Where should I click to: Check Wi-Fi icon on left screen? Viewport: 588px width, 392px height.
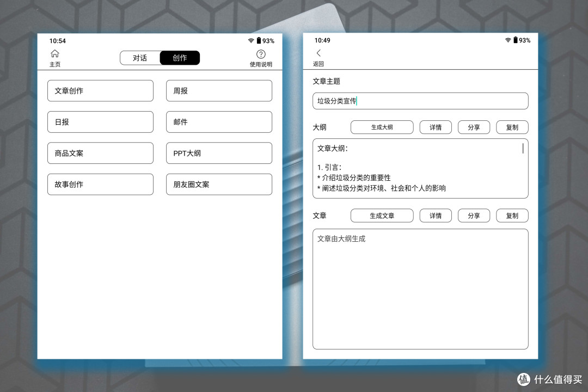251,40
